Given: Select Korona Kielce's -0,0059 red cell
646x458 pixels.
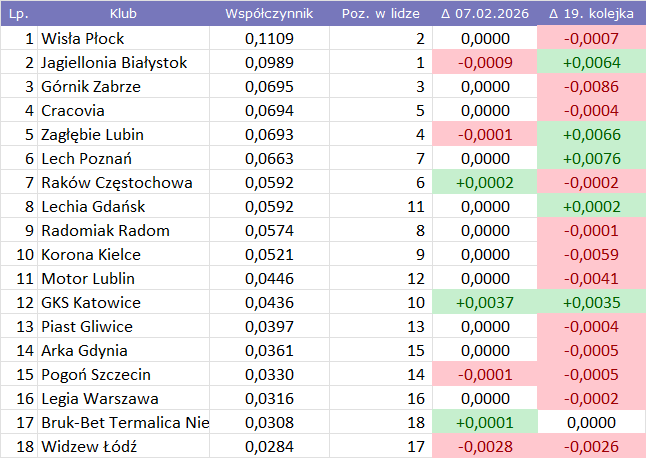Looking at the screenshot, I should click(x=590, y=255).
